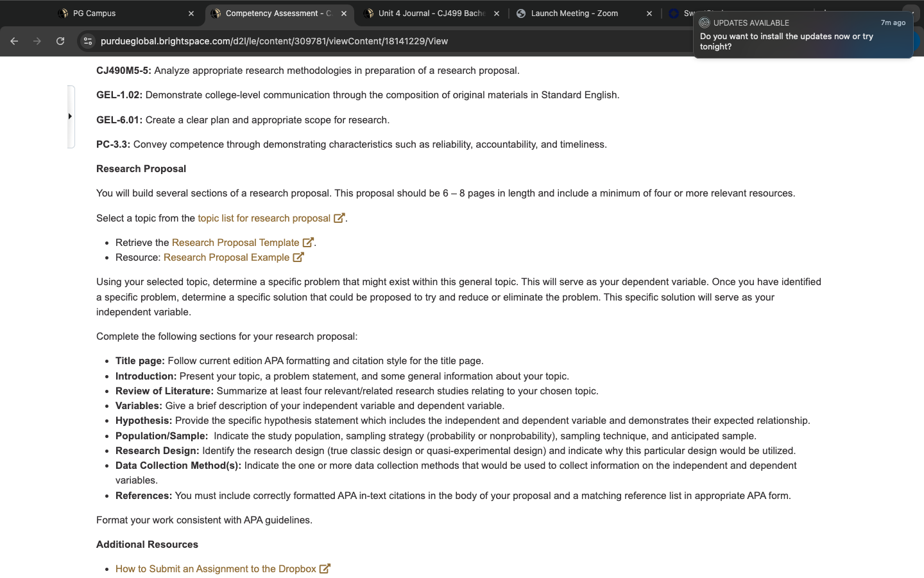Click external-link icon beside Research Proposal Example
The height and width of the screenshot is (578, 924).
point(298,258)
